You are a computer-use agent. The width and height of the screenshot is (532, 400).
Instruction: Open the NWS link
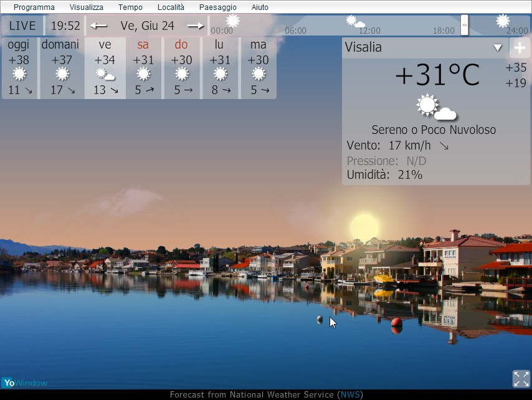tap(350, 394)
